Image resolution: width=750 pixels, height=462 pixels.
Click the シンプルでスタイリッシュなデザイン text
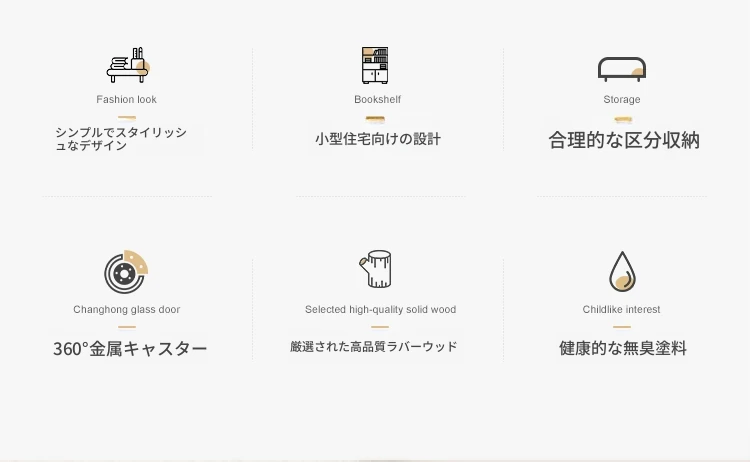(x=121, y=139)
